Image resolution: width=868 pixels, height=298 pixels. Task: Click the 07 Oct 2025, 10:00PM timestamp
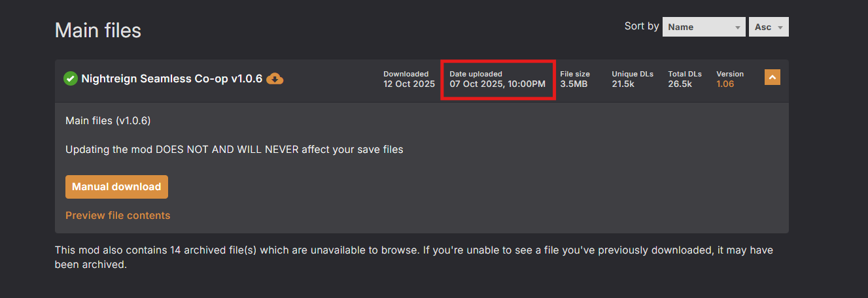497,84
